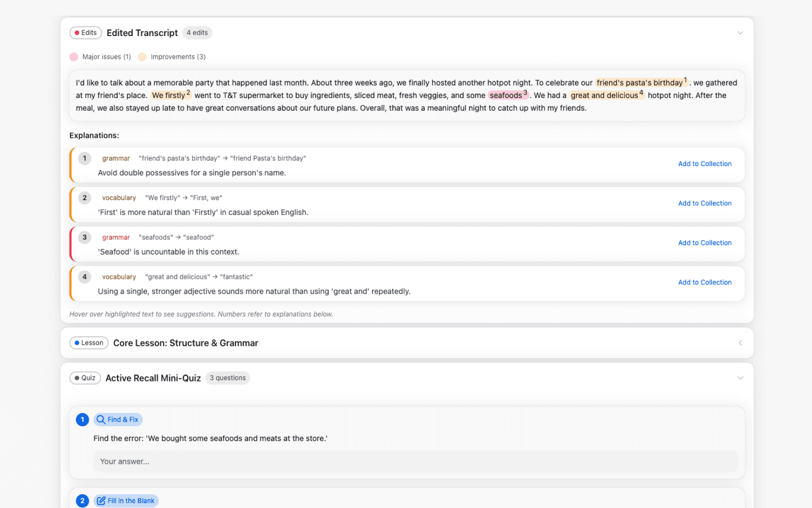812x508 pixels.
Task: Click explanation number 1 circle
Action: [85, 158]
